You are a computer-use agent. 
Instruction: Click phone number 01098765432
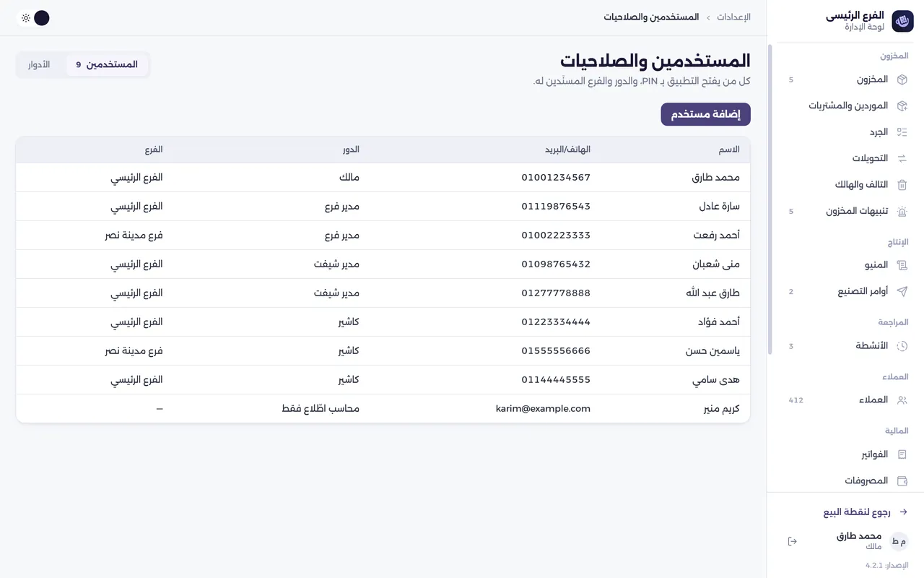556,264
